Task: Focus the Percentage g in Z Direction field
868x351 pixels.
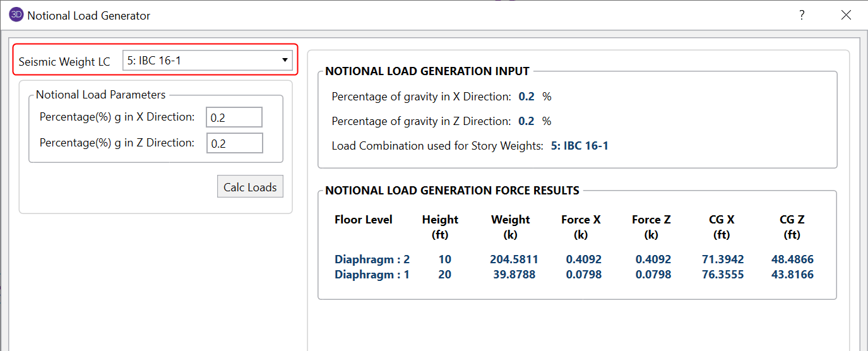Action: click(x=234, y=143)
